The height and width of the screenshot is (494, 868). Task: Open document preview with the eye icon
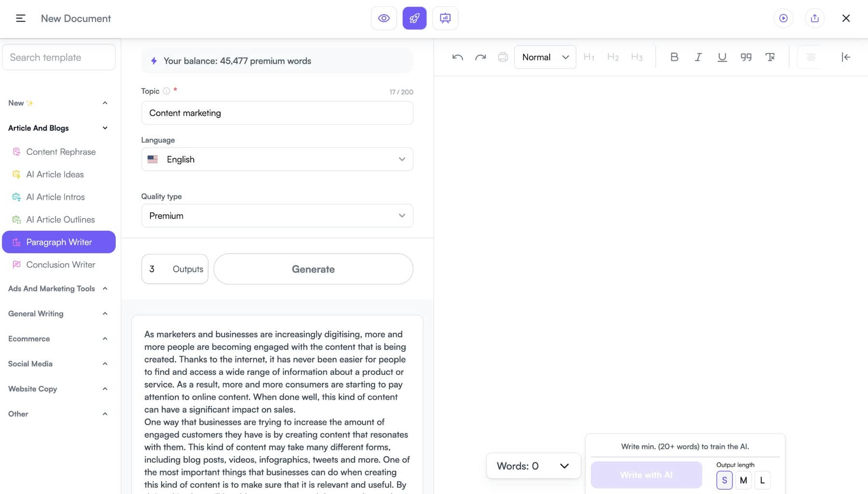point(383,18)
